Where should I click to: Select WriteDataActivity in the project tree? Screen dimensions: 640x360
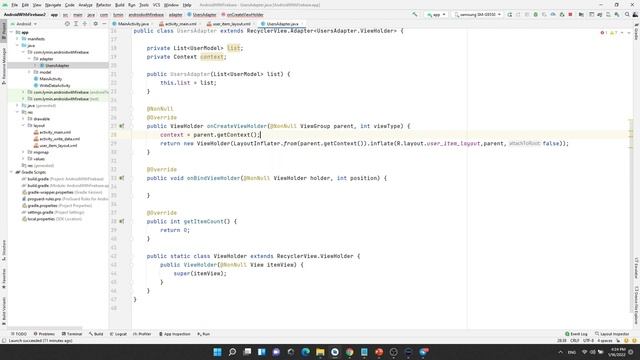55,86
